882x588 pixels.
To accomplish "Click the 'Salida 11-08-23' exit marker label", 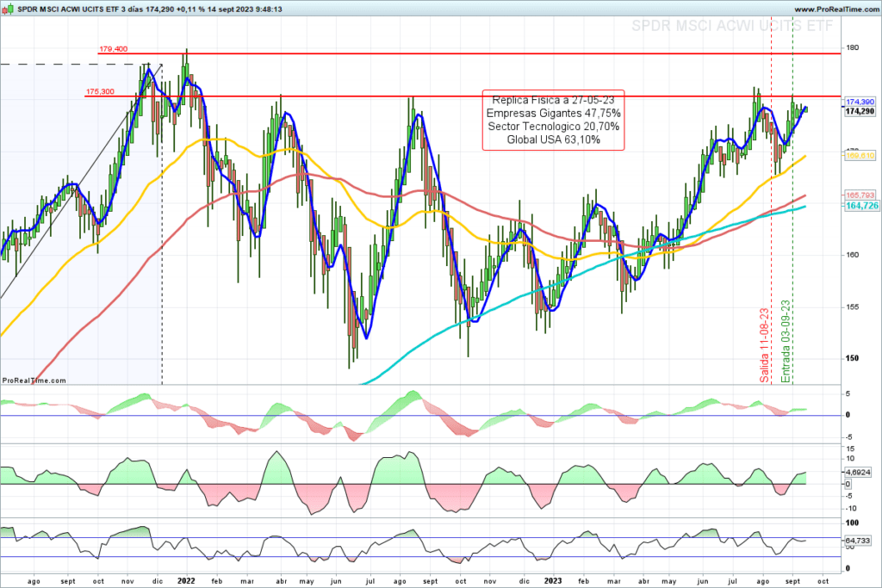I will [x=765, y=345].
